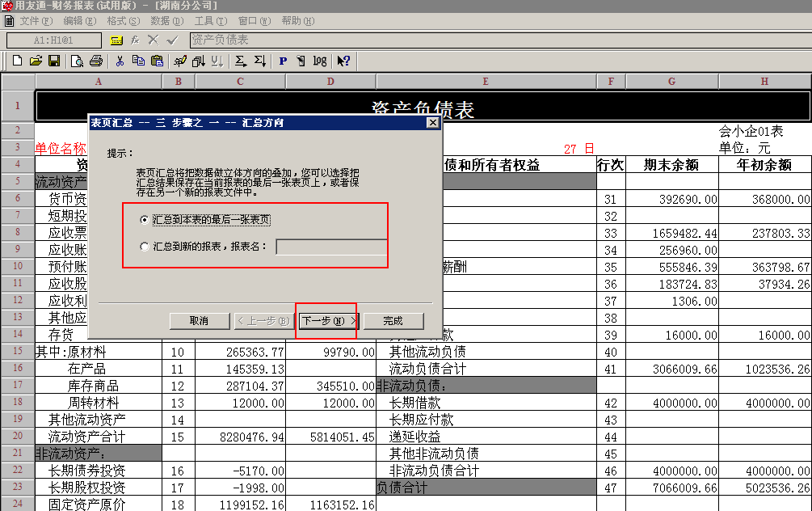This screenshot has width=812, height=511.
Task: Open the 文件(F) menu
Action: point(36,21)
